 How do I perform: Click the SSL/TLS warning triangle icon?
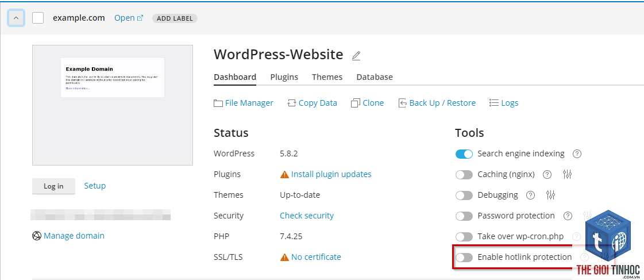coord(284,258)
